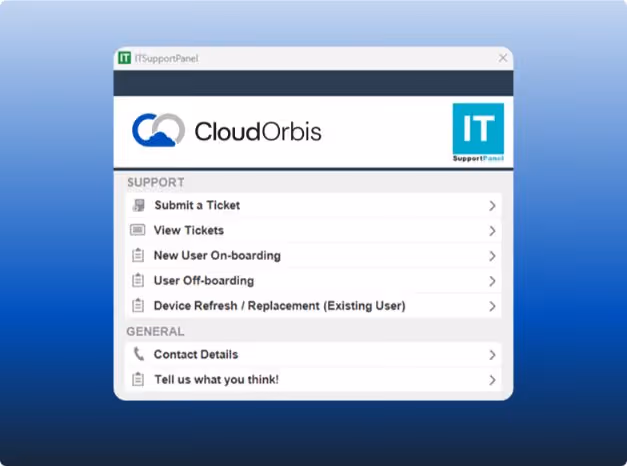Expand the View Tickets chevron

tap(492, 231)
